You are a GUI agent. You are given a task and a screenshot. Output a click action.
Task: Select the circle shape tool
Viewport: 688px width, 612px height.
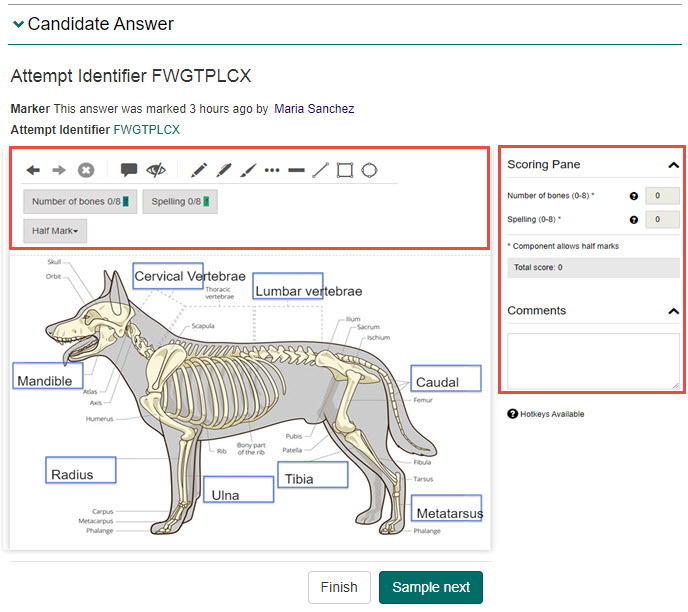pyautogui.click(x=370, y=170)
